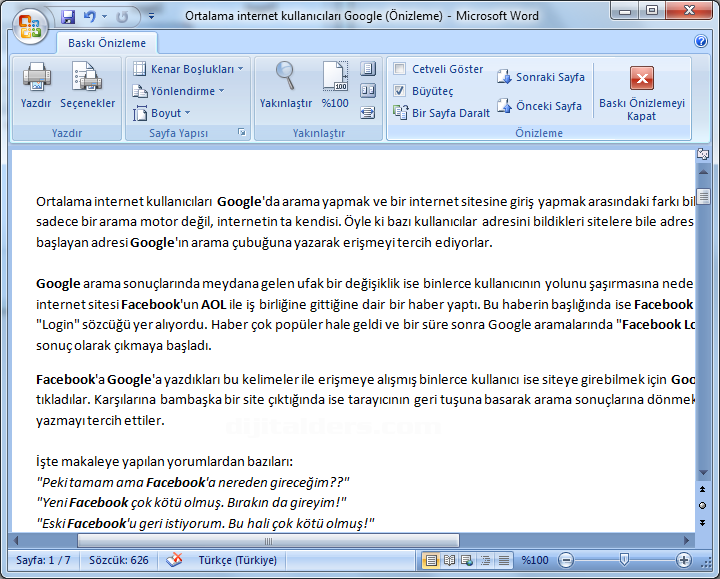Click the Yakınlaştır magnifier tool
The width and height of the screenshot is (720, 579).
click(x=286, y=86)
